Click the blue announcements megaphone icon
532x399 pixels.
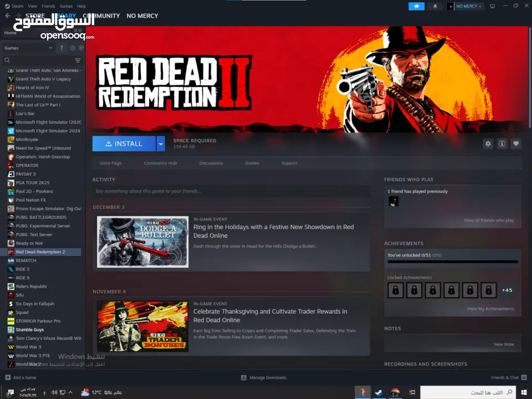click(x=416, y=6)
